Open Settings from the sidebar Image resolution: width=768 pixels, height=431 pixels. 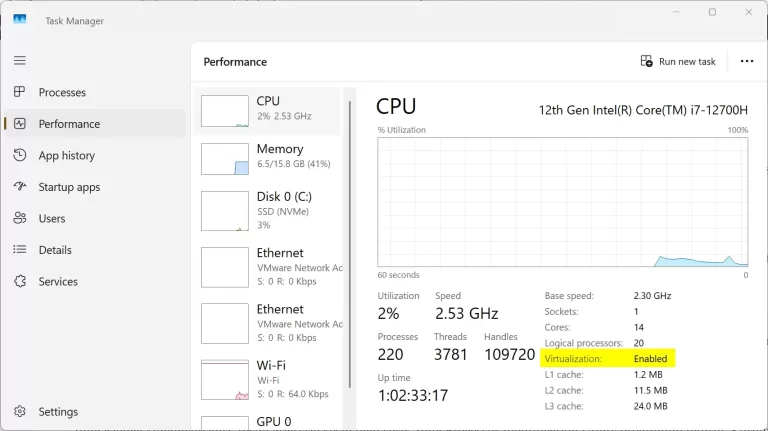click(x=58, y=411)
